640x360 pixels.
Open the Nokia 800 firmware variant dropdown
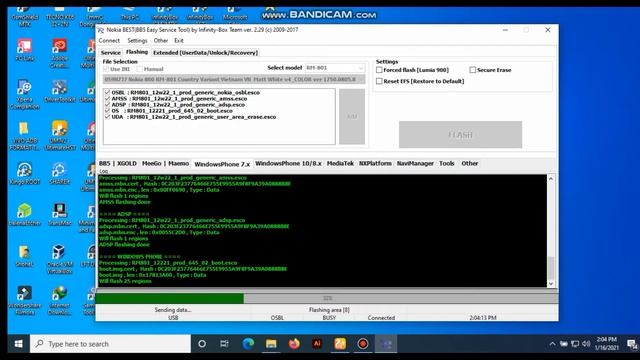coord(234,79)
